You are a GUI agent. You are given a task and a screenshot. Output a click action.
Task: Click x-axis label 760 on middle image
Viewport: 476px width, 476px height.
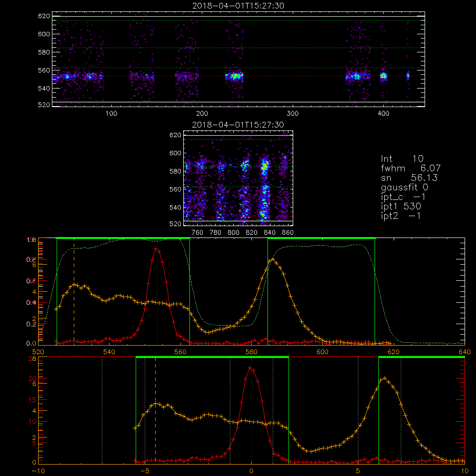coord(198,233)
